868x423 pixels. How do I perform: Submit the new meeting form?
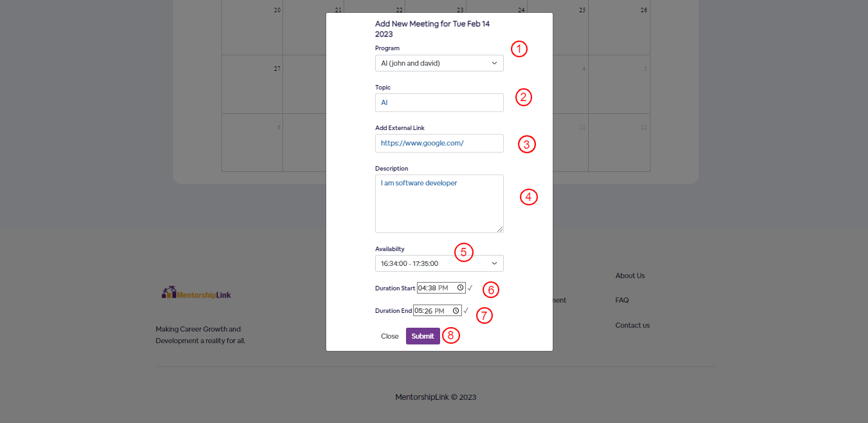point(423,336)
